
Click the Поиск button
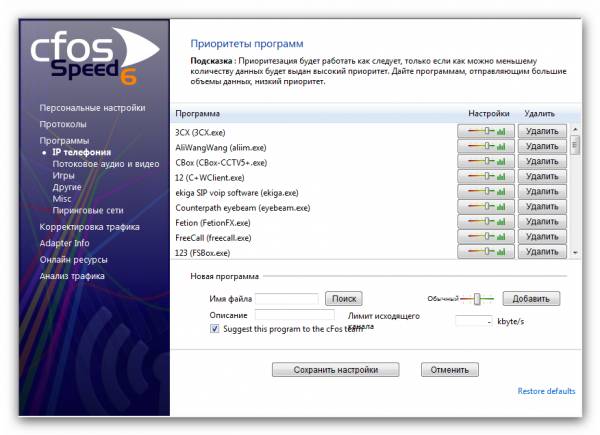pyautogui.click(x=344, y=298)
